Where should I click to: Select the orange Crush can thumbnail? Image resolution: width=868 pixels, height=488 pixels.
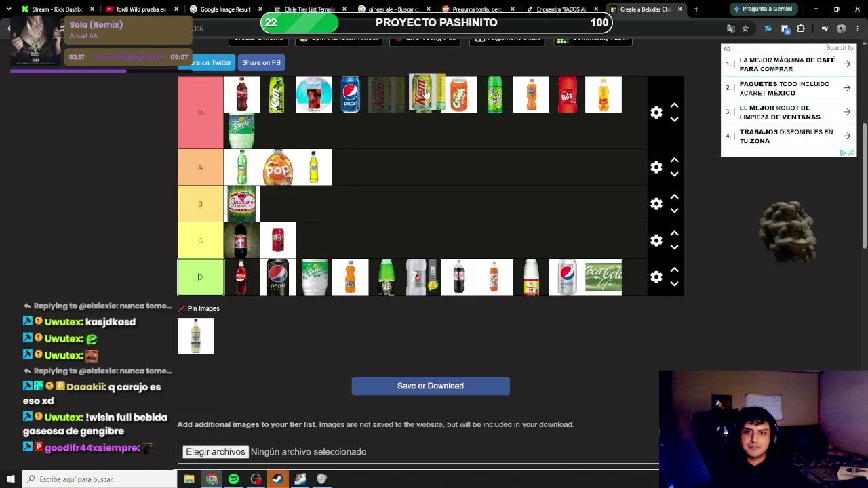459,94
